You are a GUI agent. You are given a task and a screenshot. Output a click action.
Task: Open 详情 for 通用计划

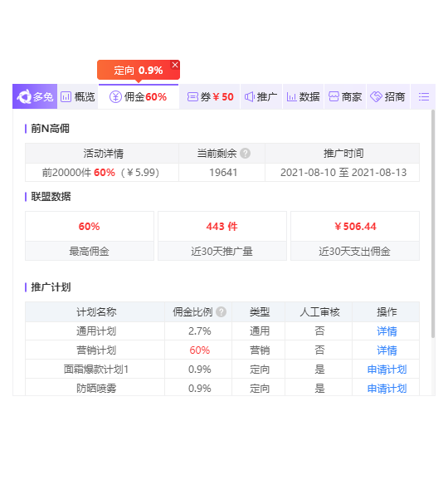click(x=387, y=331)
